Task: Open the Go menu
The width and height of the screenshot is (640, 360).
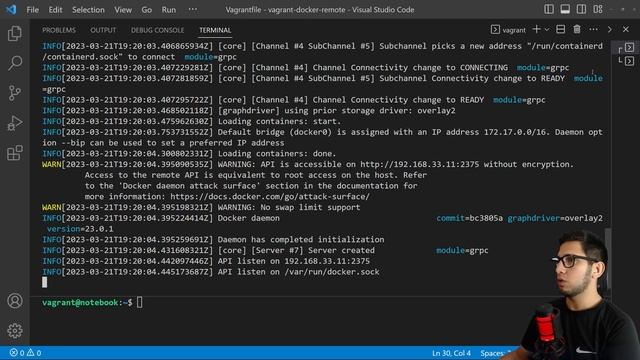Action: pyautogui.click(x=147, y=10)
